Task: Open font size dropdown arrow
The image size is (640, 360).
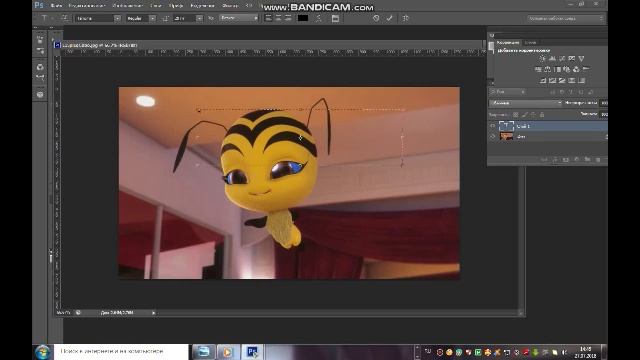Action: [x=199, y=18]
